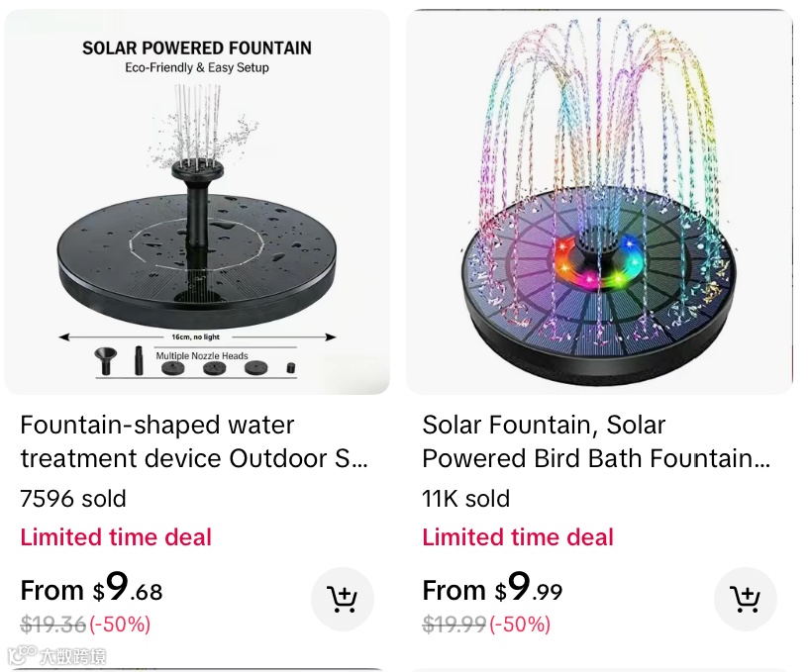Tap the '7596 sold' count
This screenshot has width=808, height=672.
point(73,499)
